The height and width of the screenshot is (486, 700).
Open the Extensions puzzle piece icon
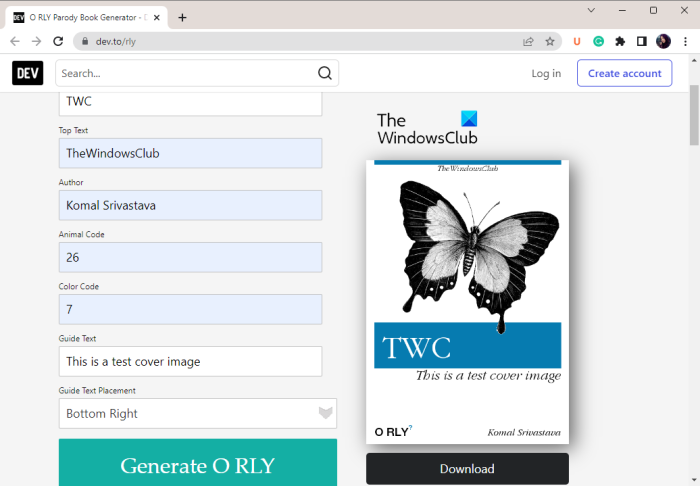click(620, 42)
